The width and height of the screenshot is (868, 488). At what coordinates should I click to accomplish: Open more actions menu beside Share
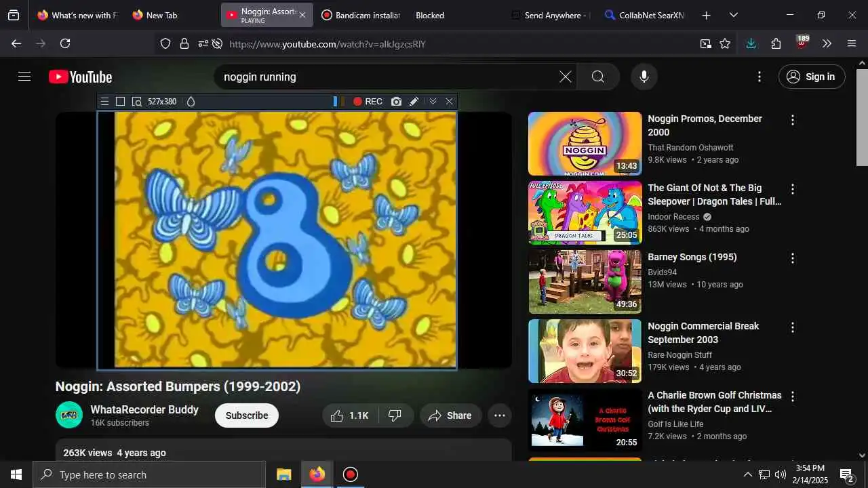point(500,415)
